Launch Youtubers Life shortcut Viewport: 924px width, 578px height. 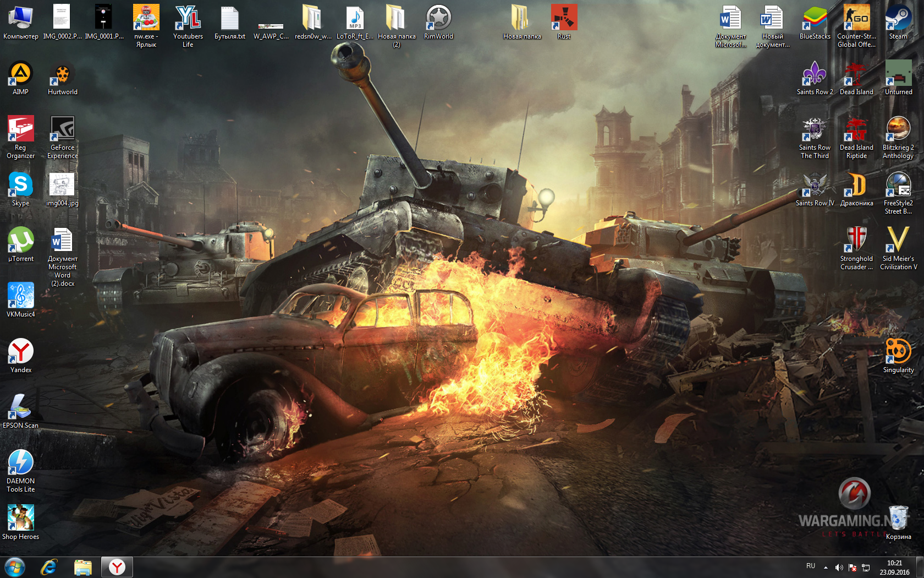(x=188, y=26)
